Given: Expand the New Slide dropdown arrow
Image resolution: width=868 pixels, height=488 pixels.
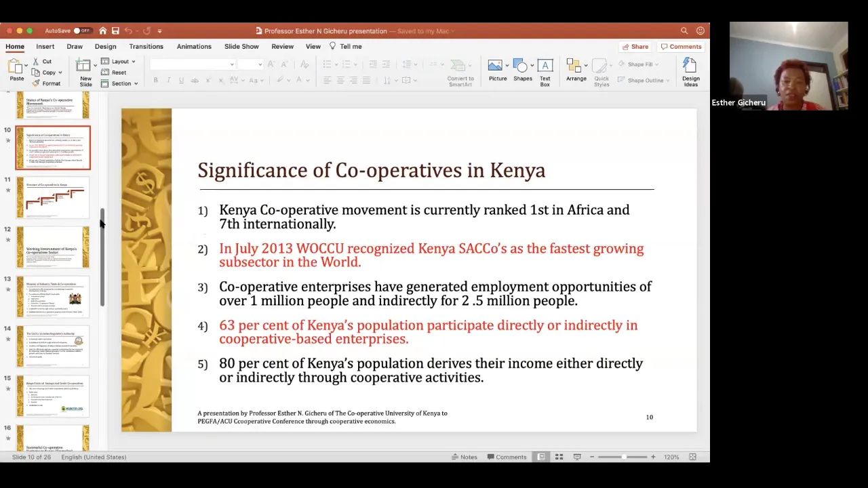Looking at the screenshot, I should click(96, 66).
